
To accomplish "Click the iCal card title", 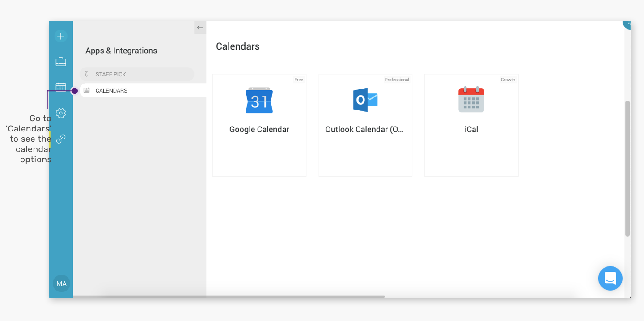I will [x=471, y=129].
